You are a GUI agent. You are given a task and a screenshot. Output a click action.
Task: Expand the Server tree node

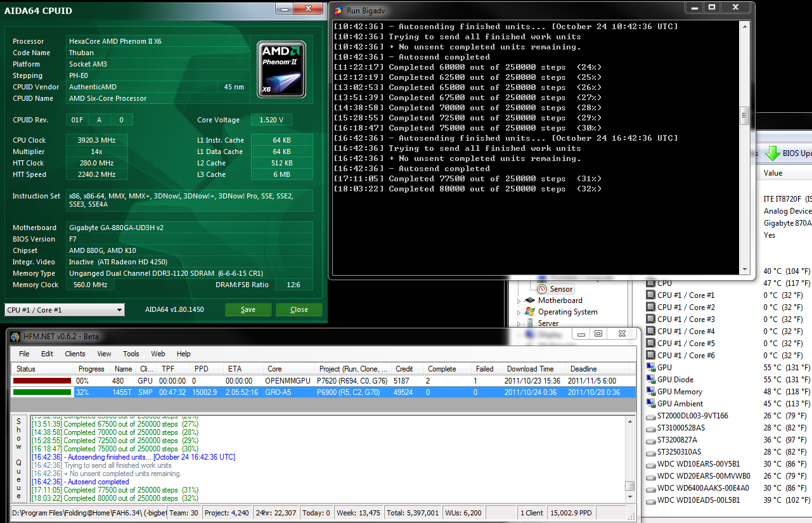point(519,323)
